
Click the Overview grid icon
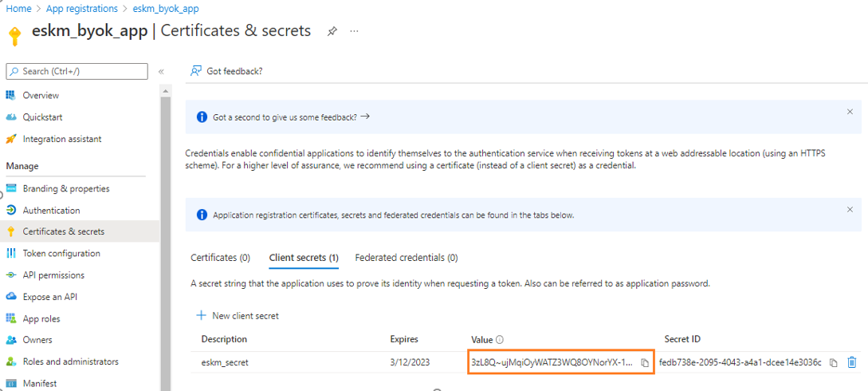pyautogui.click(x=10, y=95)
